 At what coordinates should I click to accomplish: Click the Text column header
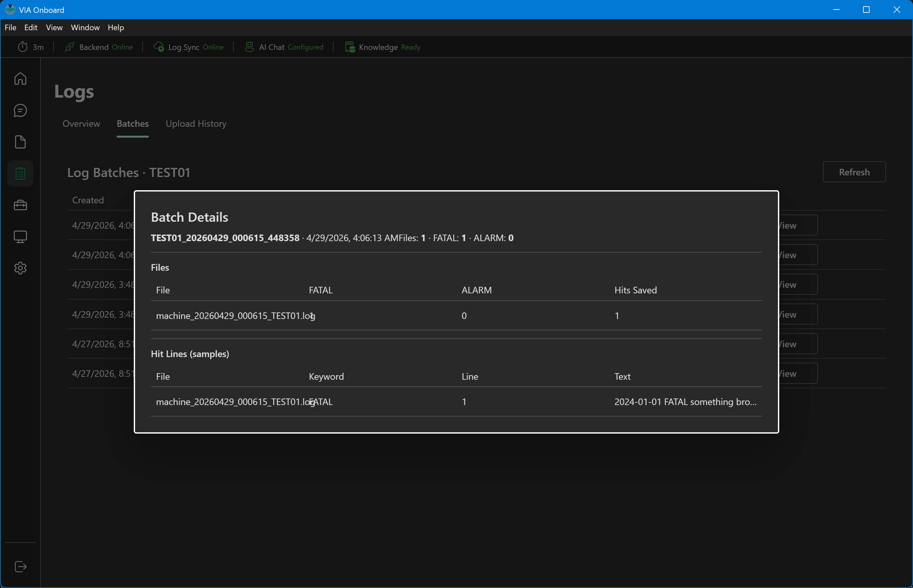(622, 376)
